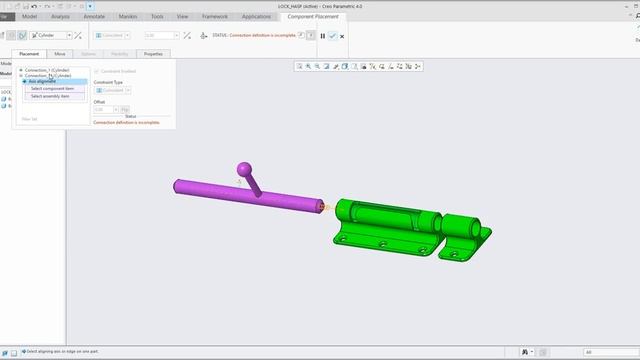
Task: Open the Applications ribbon tab
Action: click(x=256, y=16)
